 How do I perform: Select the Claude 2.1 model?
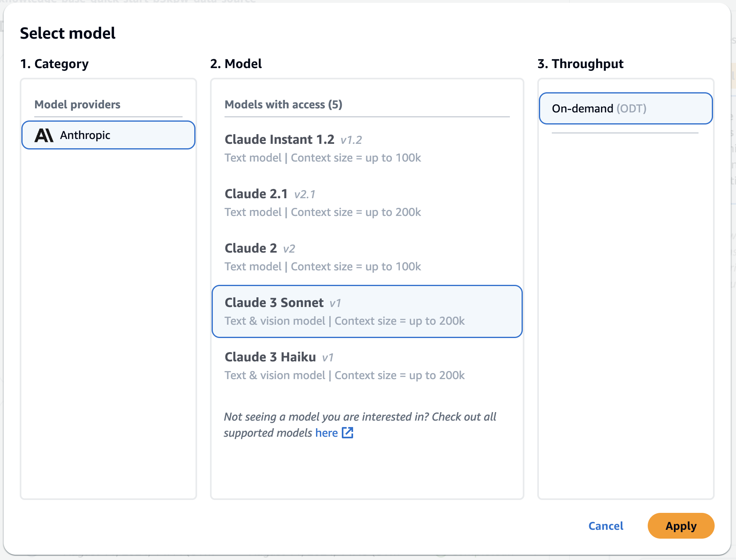coord(322,203)
